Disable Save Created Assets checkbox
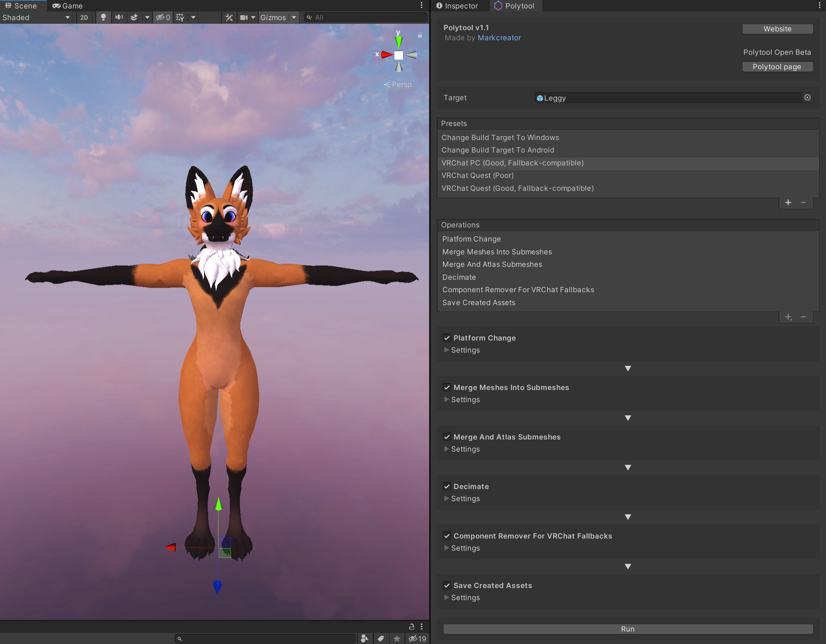 pyautogui.click(x=447, y=585)
